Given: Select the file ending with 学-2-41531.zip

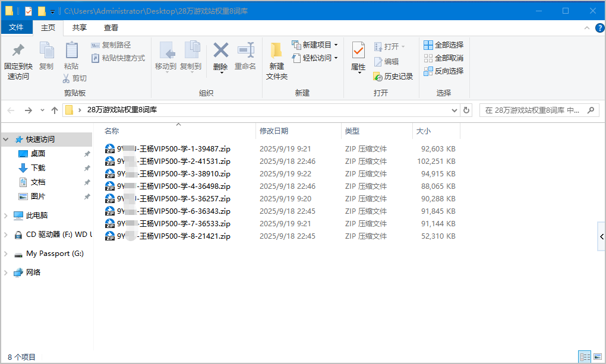Looking at the screenshot, I should coord(173,162).
